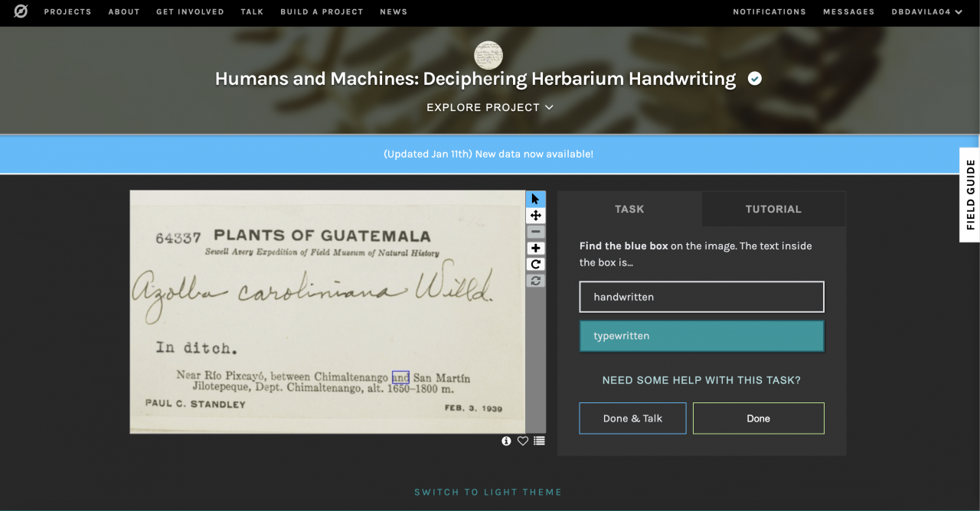
Task: Switch to the Task tab
Action: pos(629,209)
